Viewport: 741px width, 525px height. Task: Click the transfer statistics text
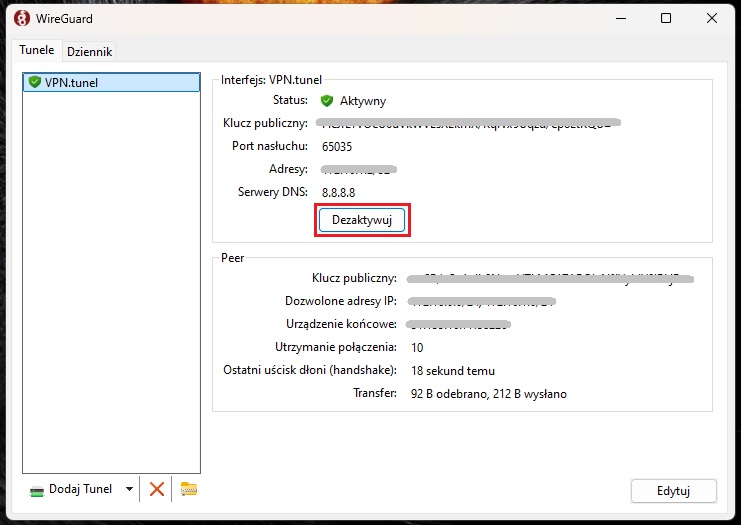(488, 394)
